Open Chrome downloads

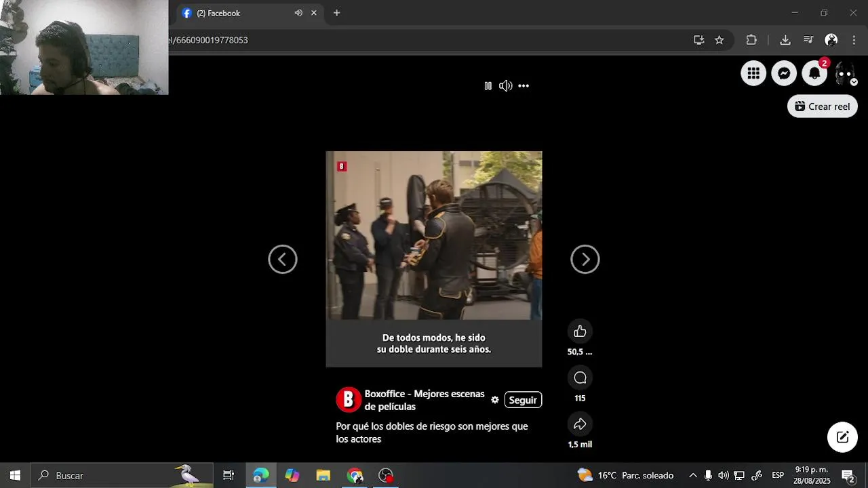pos(785,40)
